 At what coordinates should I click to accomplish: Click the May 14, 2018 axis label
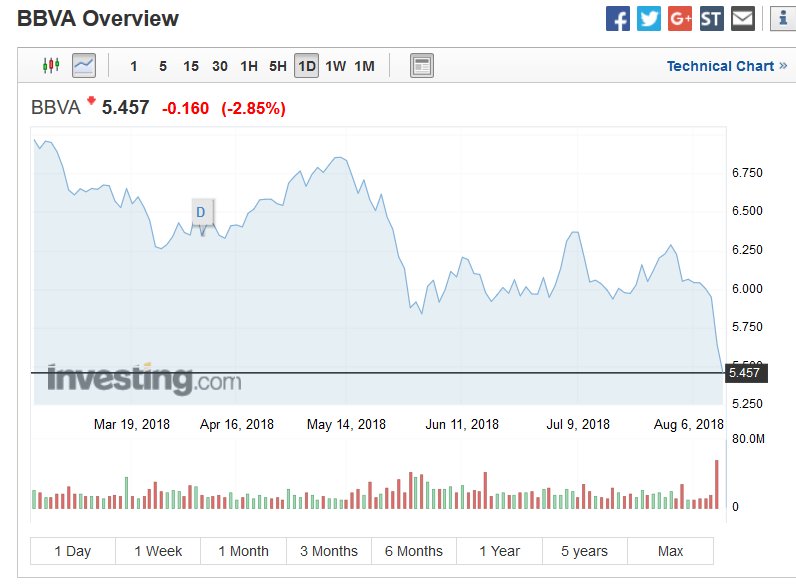click(346, 424)
